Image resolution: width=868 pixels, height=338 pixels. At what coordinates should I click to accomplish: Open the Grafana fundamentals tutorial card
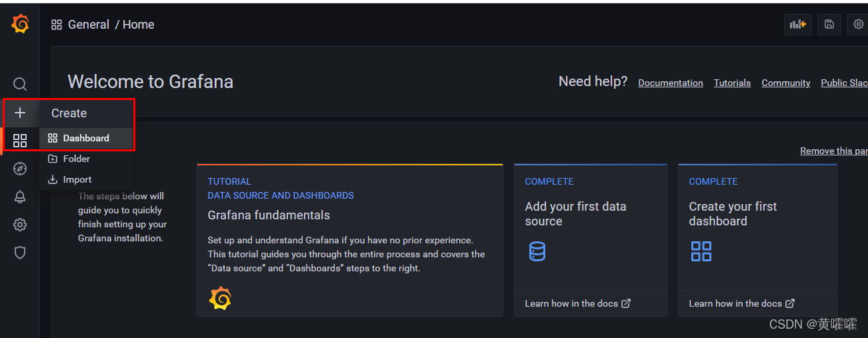pos(350,240)
